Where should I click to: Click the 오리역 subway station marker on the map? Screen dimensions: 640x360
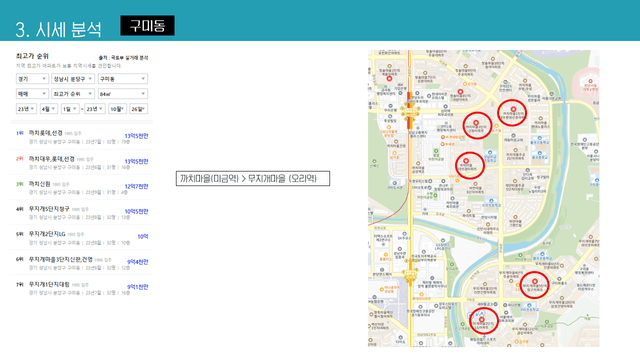[410, 275]
